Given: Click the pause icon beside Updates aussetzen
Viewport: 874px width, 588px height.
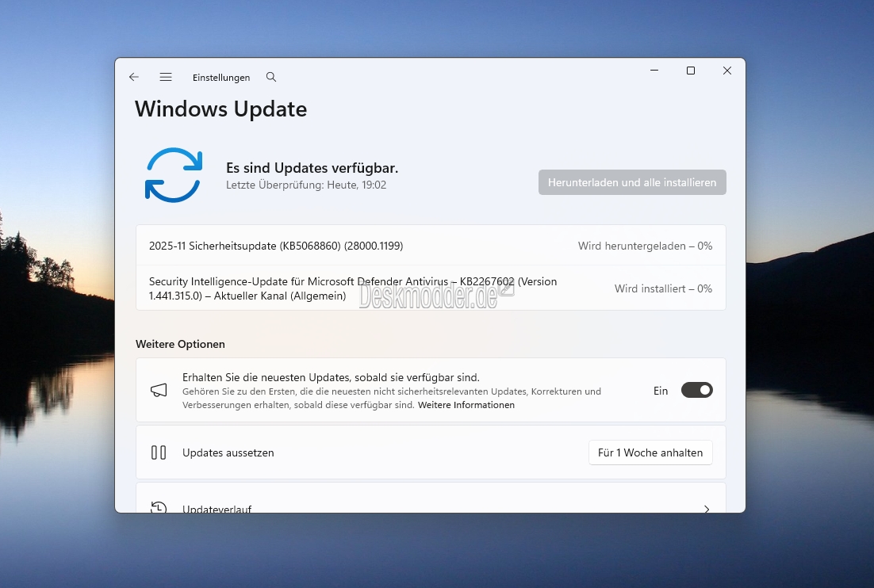Looking at the screenshot, I should (159, 452).
